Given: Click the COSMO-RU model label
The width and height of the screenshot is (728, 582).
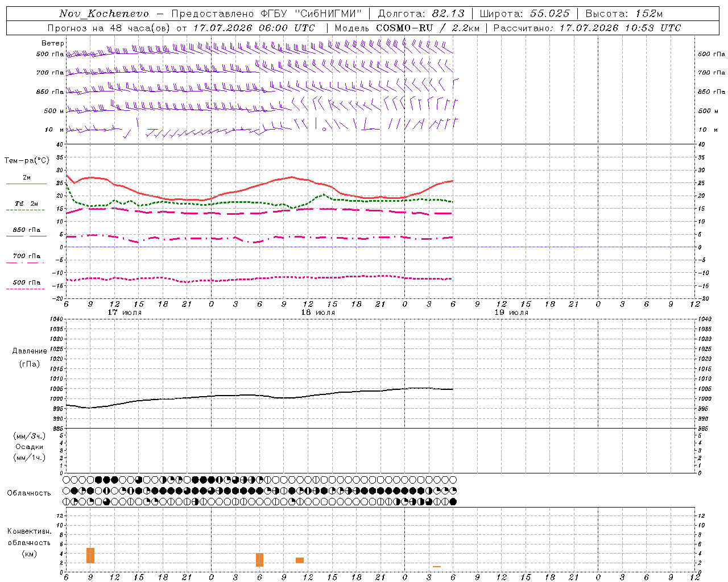Looking at the screenshot, I should (404, 28).
